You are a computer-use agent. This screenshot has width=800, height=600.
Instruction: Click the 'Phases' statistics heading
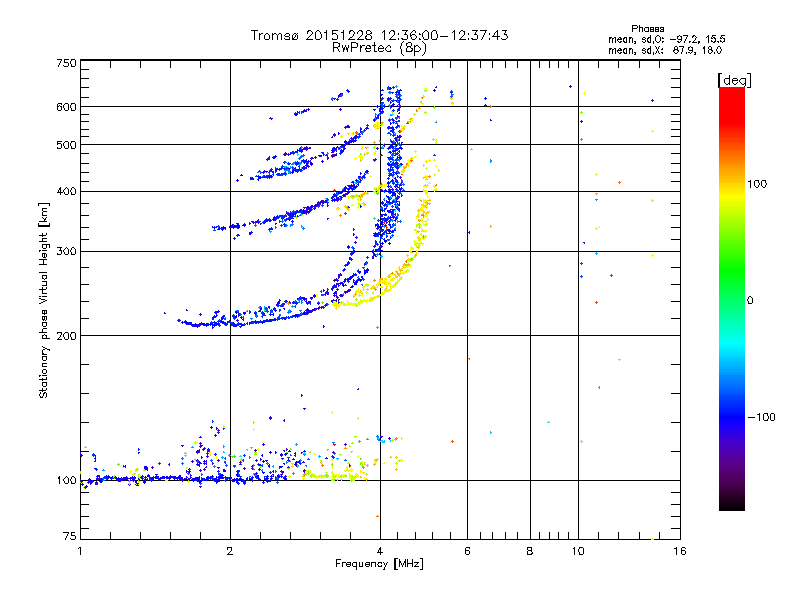pyautogui.click(x=647, y=29)
